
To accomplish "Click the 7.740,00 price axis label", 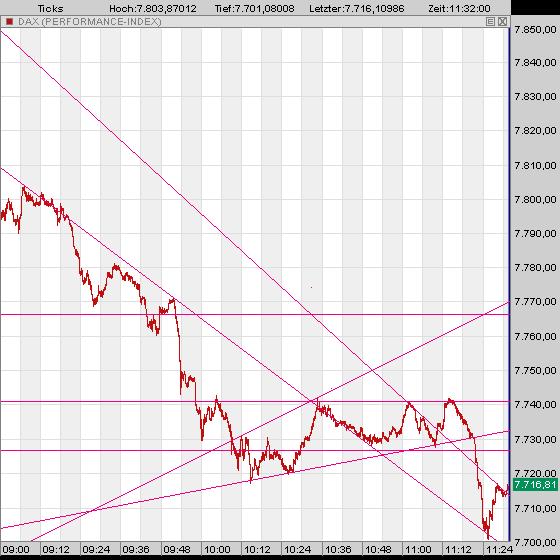I will tap(535, 405).
